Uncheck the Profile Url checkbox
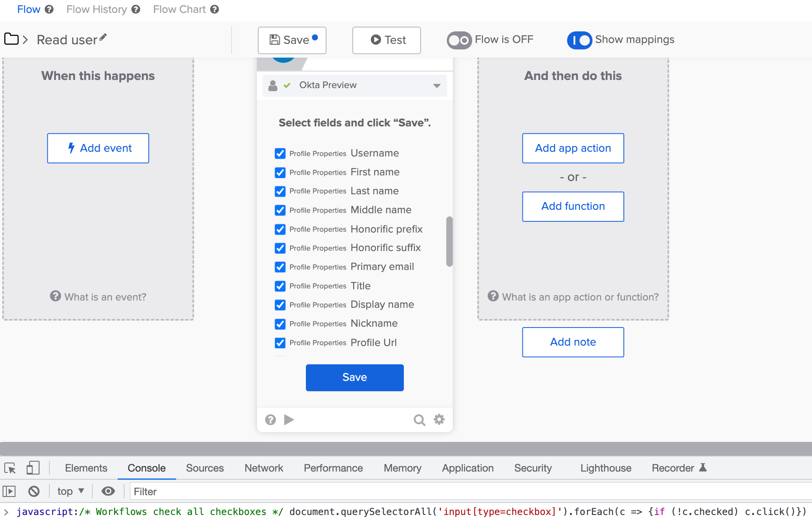This screenshot has width=812, height=521. [x=280, y=343]
